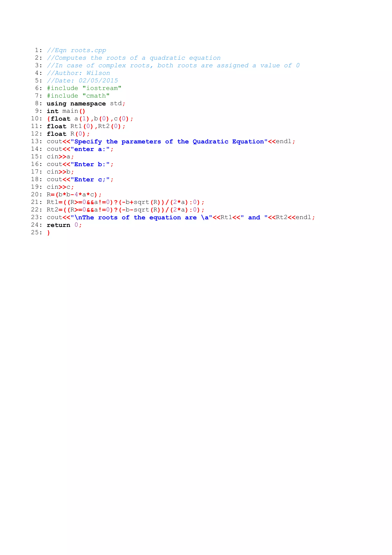Click the 'float Rt1(0),Rt2(0);' declaration
Viewport: 392px width, 555px height.
click(x=86, y=126)
